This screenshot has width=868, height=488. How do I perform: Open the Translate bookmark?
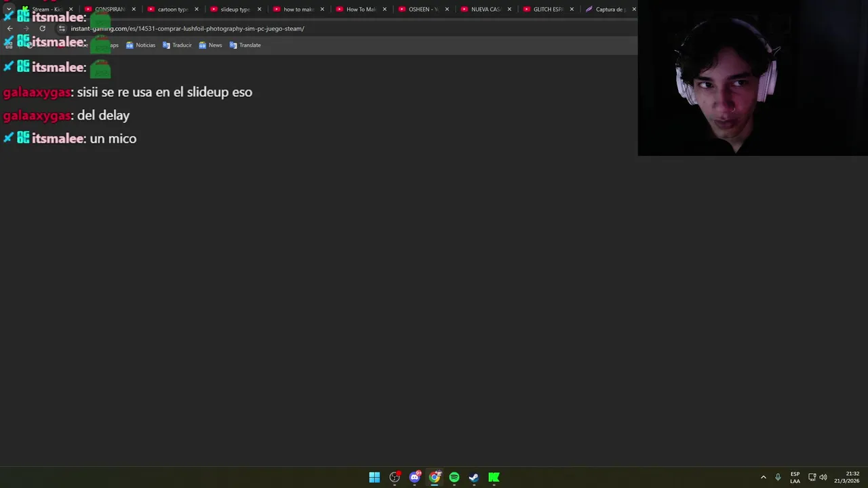coord(245,45)
